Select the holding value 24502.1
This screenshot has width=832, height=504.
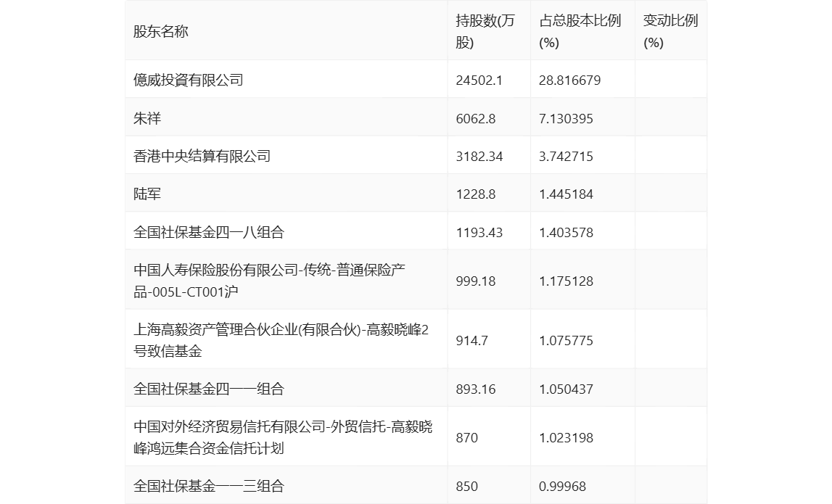click(479, 80)
